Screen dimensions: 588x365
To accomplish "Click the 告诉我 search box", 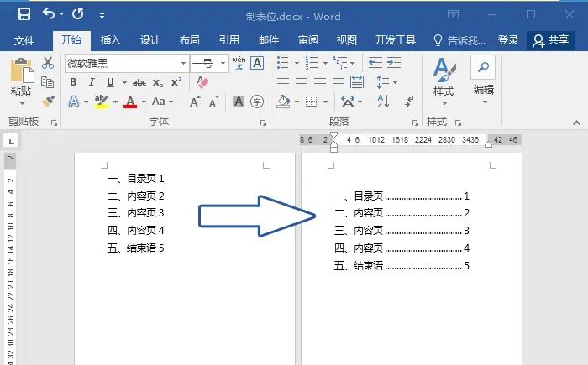I will pyautogui.click(x=459, y=40).
